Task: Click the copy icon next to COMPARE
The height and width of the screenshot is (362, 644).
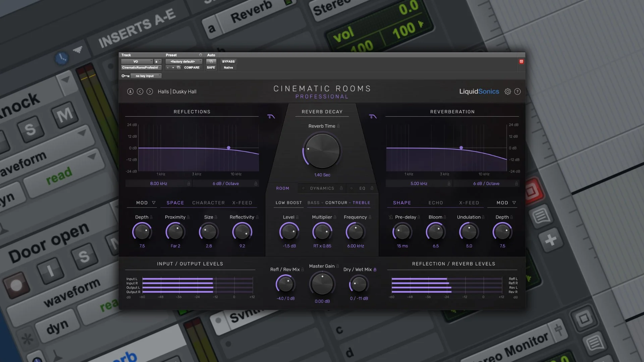Action: coord(178,67)
